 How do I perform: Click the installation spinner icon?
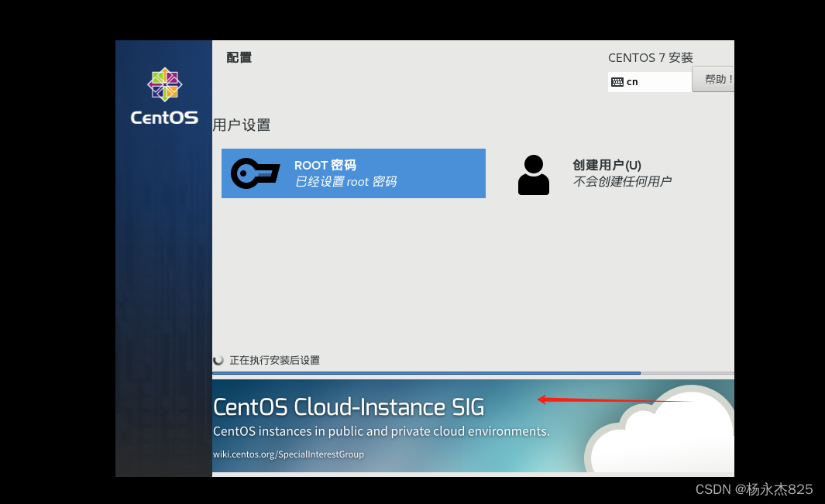tap(218, 360)
